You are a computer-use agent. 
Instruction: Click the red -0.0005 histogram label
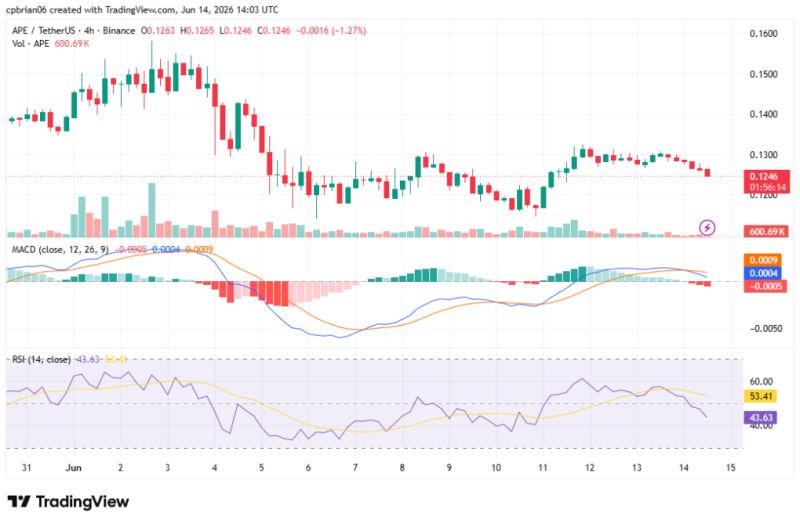click(x=765, y=286)
